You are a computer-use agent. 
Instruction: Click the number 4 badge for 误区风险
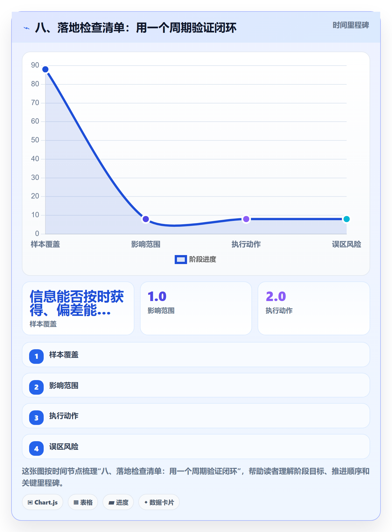[x=36, y=448]
